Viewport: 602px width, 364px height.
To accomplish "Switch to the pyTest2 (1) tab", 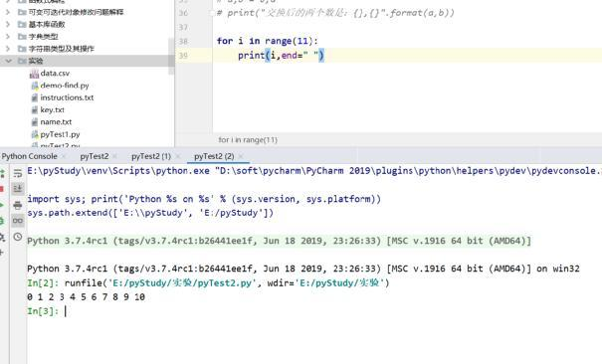I will (x=151, y=156).
